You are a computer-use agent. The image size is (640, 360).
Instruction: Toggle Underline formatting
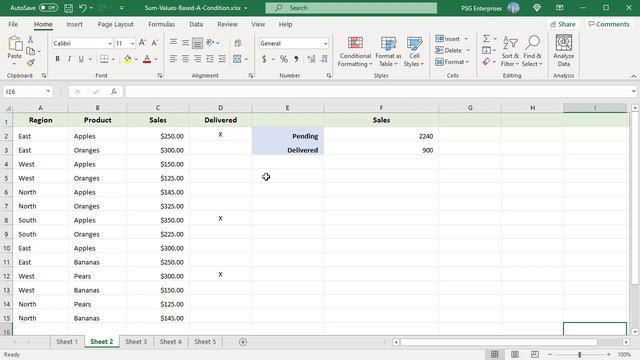click(81, 59)
